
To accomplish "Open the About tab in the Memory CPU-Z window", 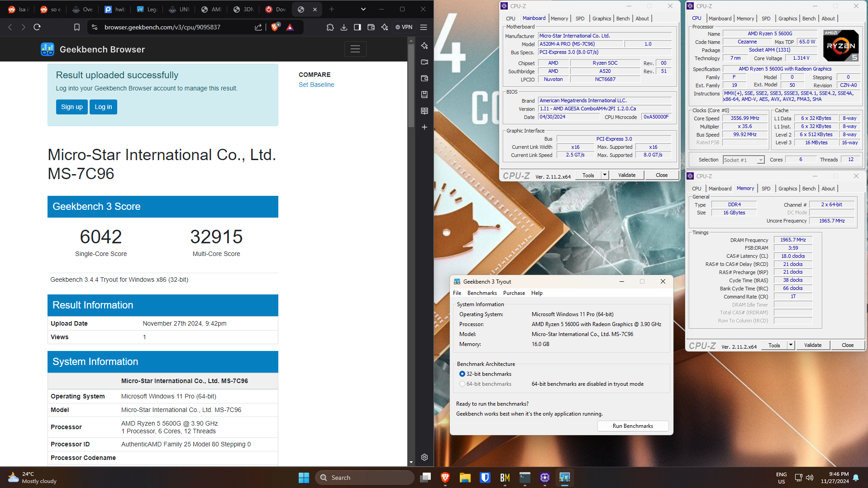I will (828, 189).
